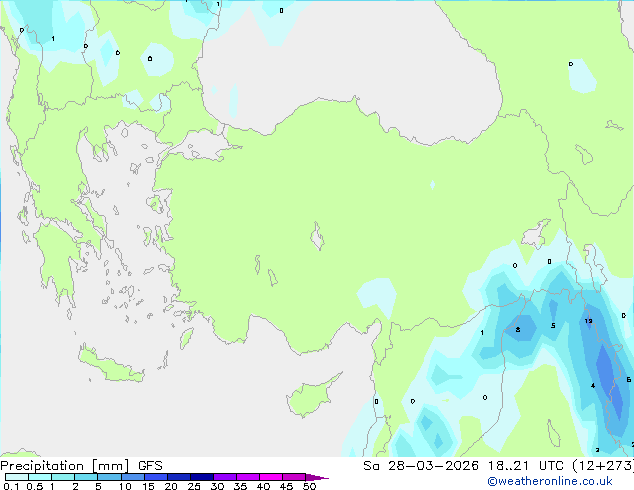
Task: Click the '8' precipitation value on the map
Action: [x=518, y=330]
